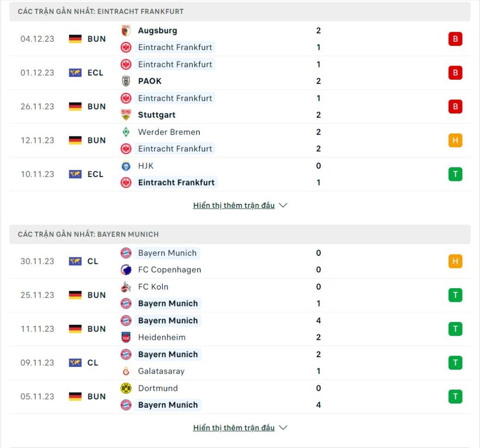480x448 pixels.
Task: Open 'Hiển thị thêm trận đấu' link under Frankfurt
Action: coord(233,205)
